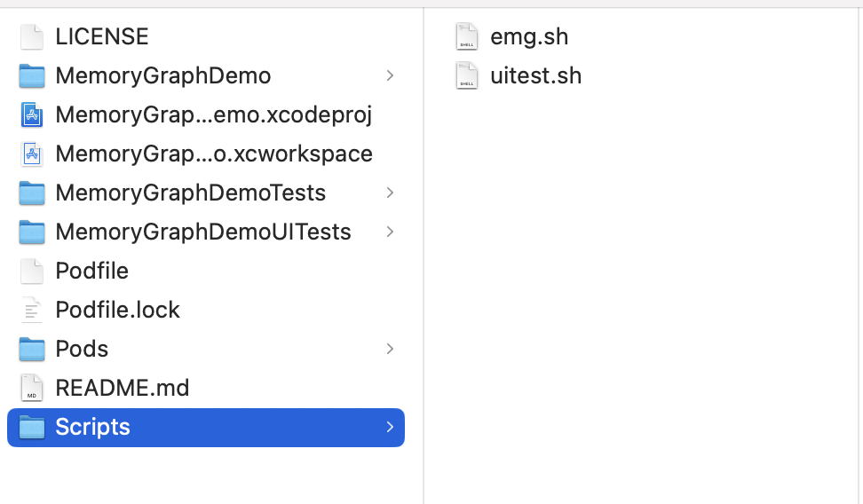Click the Podfile.lock document icon

pos(32,310)
